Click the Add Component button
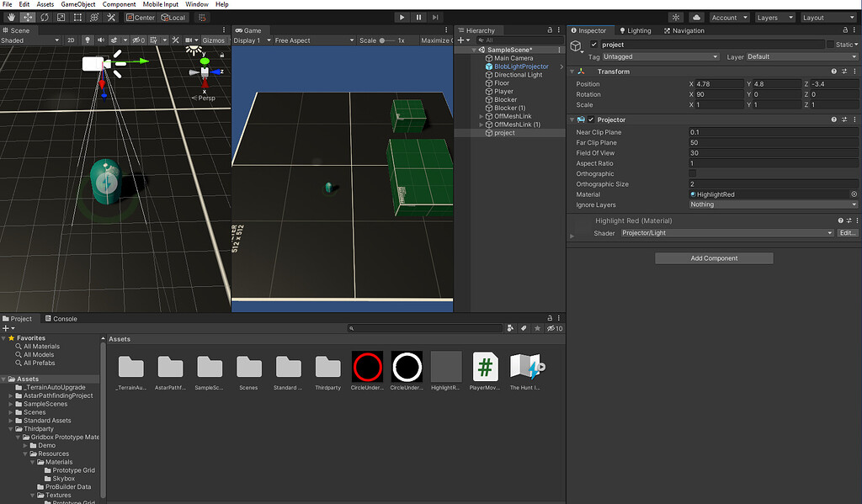This screenshot has width=862, height=504. (x=714, y=257)
